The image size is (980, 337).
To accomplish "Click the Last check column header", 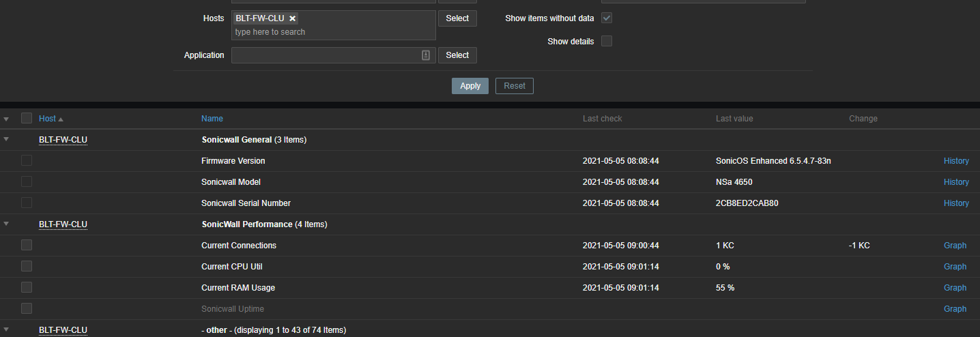I will [603, 119].
